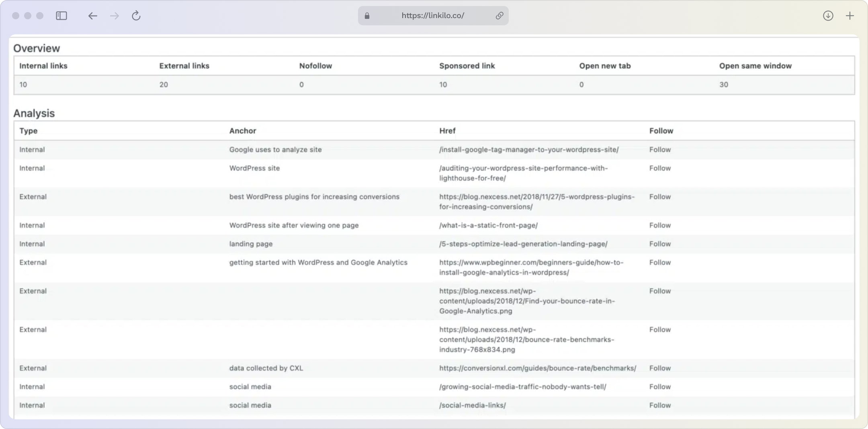Open the wpbeginner.com Google Analytics link
The width and height of the screenshot is (868, 429).
click(531, 267)
